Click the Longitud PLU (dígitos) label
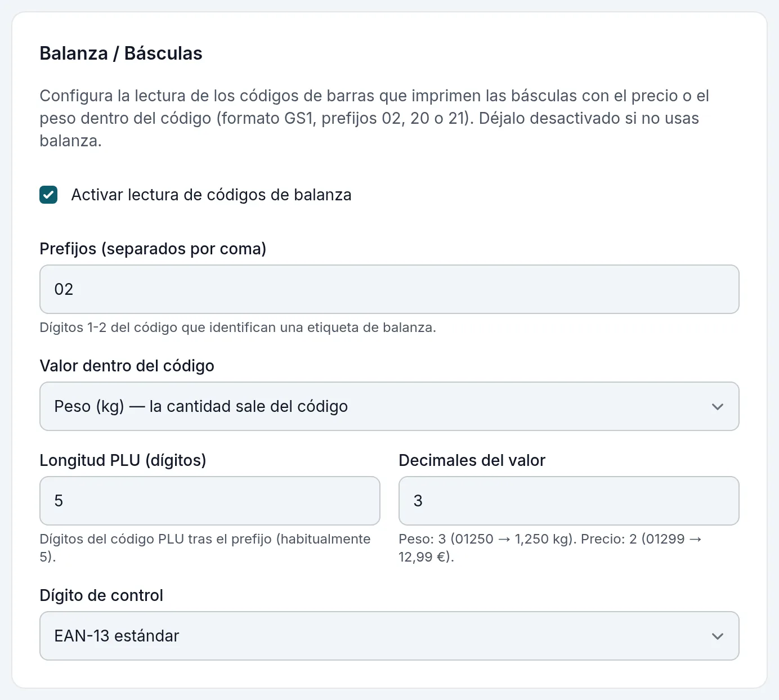The width and height of the screenshot is (779, 700). coord(123,460)
